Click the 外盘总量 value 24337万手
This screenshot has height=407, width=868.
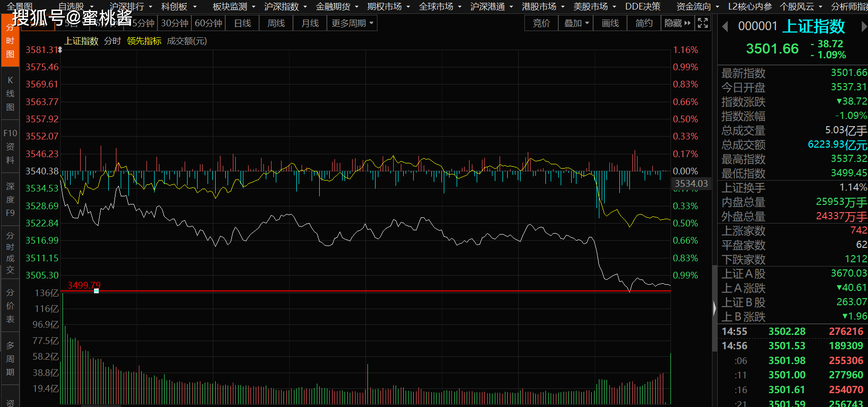click(841, 216)
